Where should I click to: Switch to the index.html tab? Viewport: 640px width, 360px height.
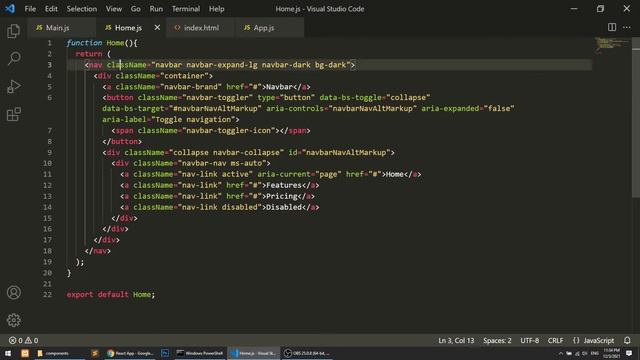(x=201, y=28)
